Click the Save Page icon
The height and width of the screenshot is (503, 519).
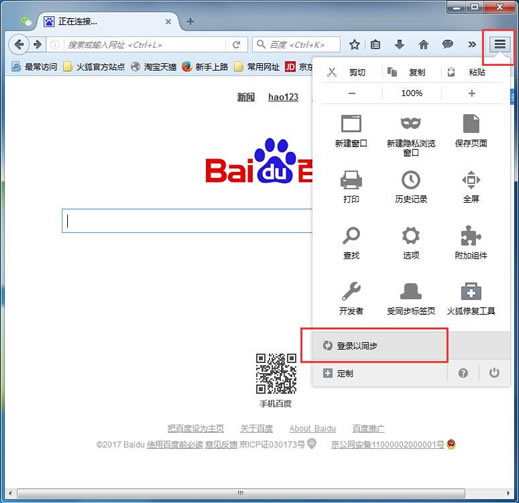click(x=471, y=123)
